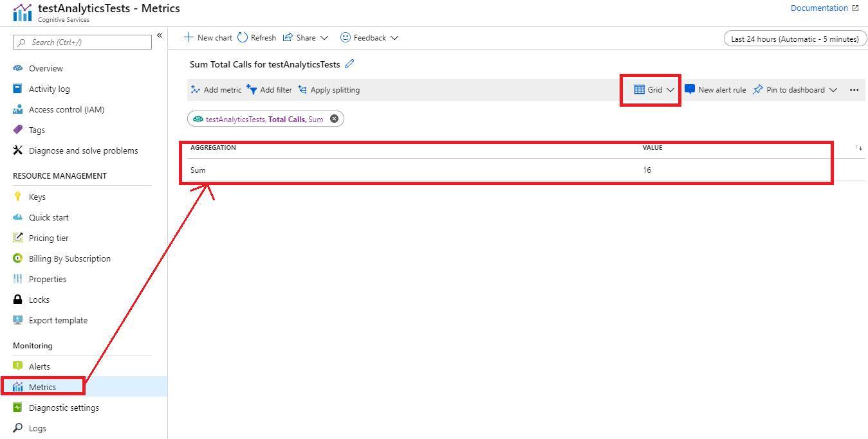868x439 pixels.
Task: Click the Overview icon in sidebar
Action: pyautogui.click(x=17, y=68)
